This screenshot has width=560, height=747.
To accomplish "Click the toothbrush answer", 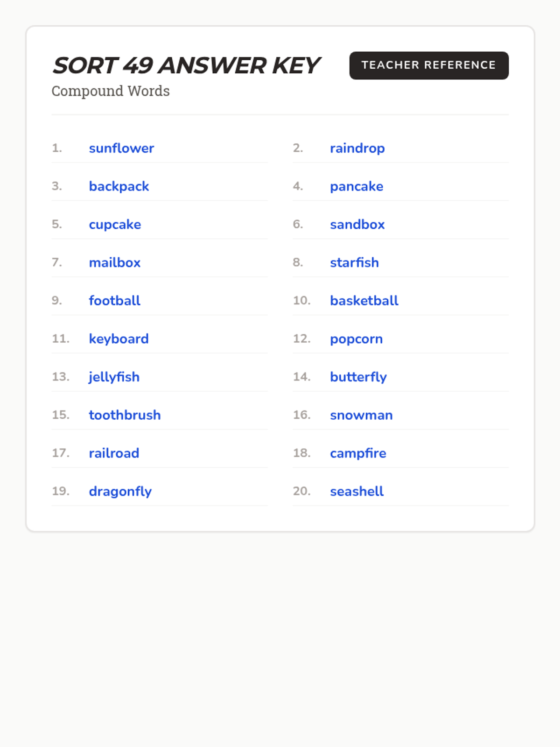I will [125, 415].
